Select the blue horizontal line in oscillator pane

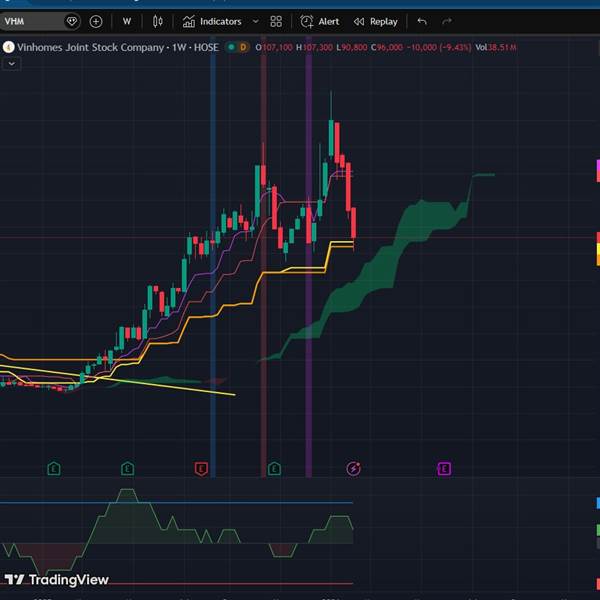pos(176,502)
